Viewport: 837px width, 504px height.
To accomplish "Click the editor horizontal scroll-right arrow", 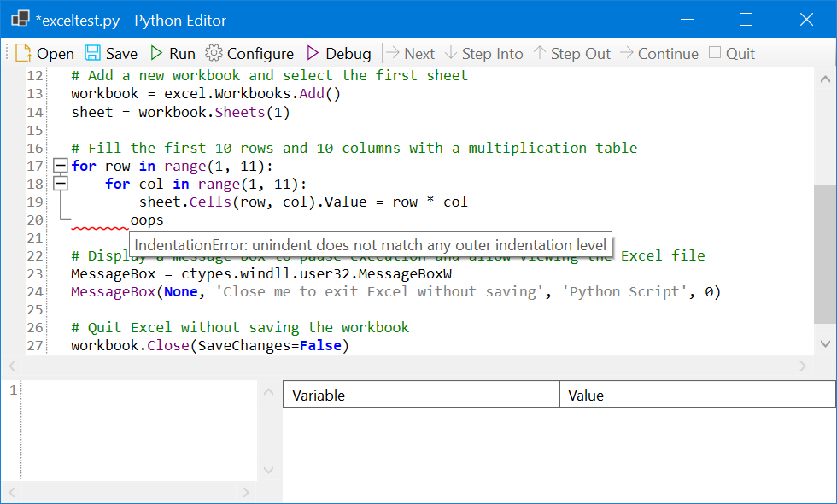I will 802,366.
